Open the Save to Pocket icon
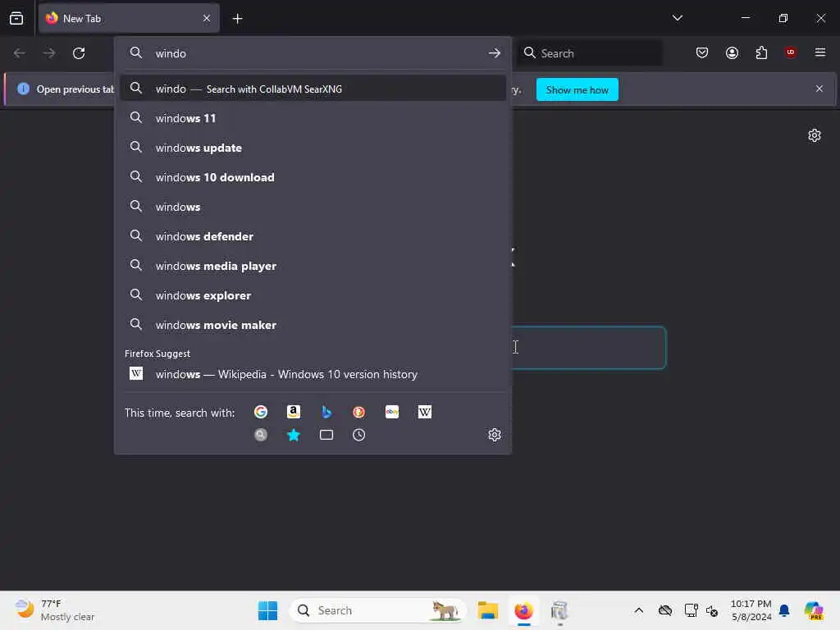 pyautogui.click(x=702, y=53)
